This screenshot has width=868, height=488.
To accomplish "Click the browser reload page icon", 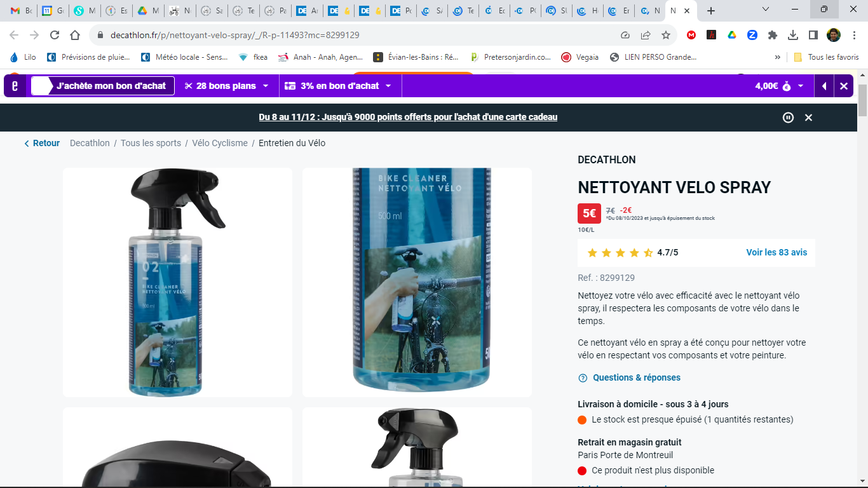I will point(55,35).
